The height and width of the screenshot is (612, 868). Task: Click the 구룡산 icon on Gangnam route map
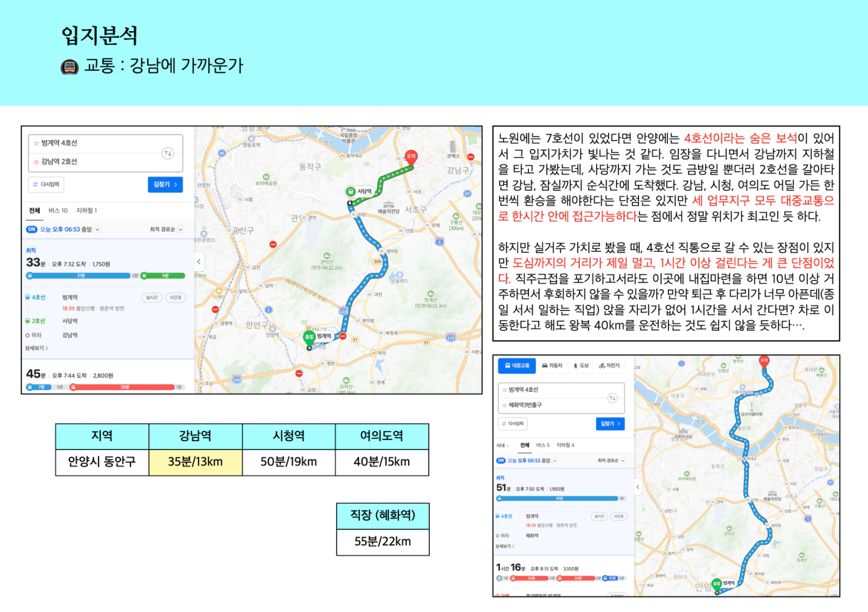pyautogui.click(x=456, y=216)
